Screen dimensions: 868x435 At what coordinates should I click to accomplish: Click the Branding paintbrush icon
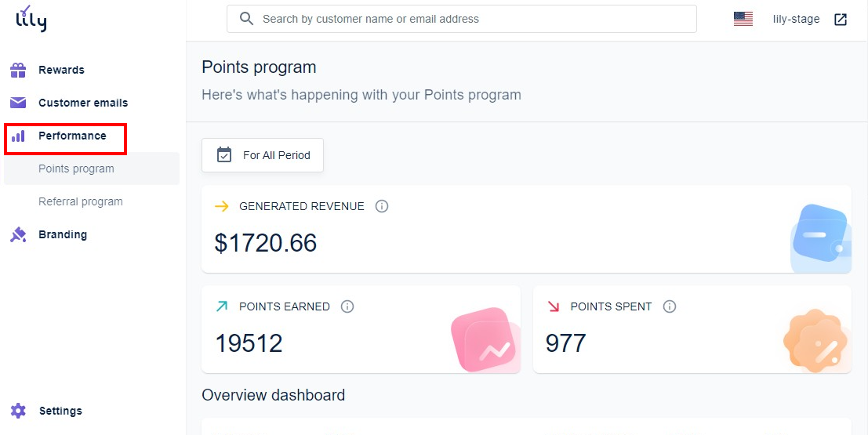click(18, 234)
